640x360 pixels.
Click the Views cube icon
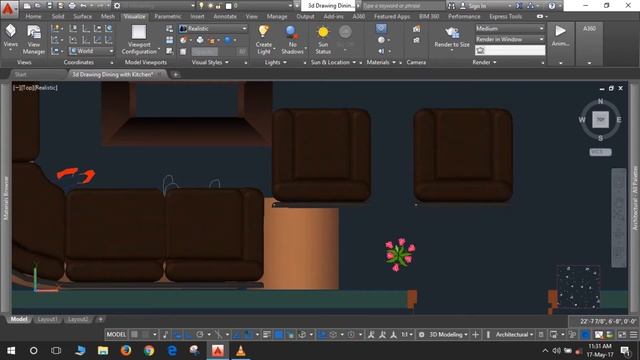pyautogui.click(x=11, y=31)
